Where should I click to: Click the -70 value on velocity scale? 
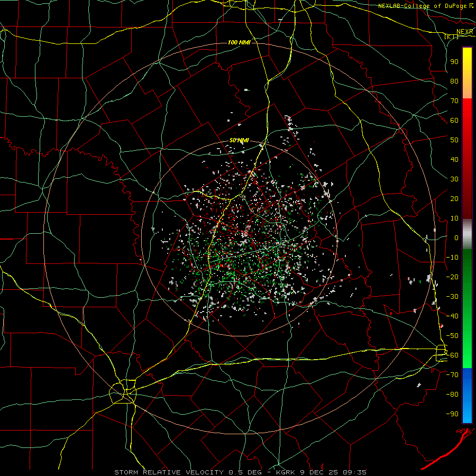[452, 375]
